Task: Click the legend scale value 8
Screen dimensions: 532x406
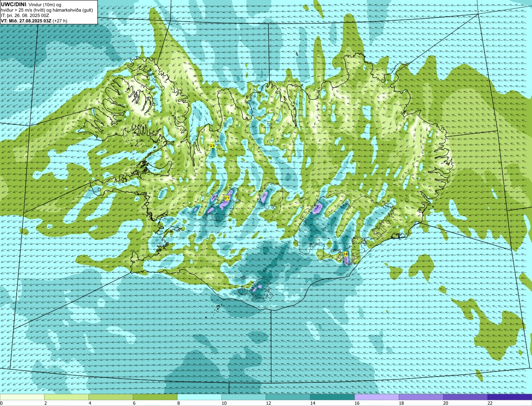Action: click(178, 403)
